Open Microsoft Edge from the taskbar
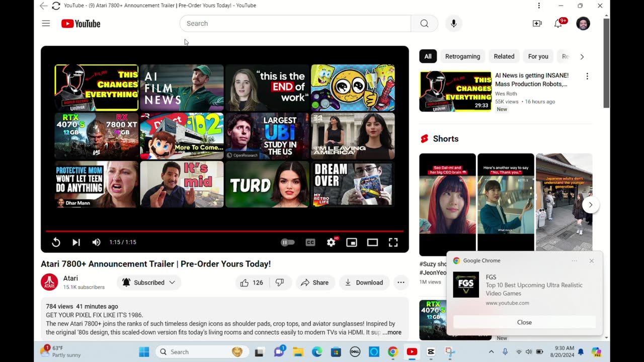644x362 pixels. tap(317, 352)
